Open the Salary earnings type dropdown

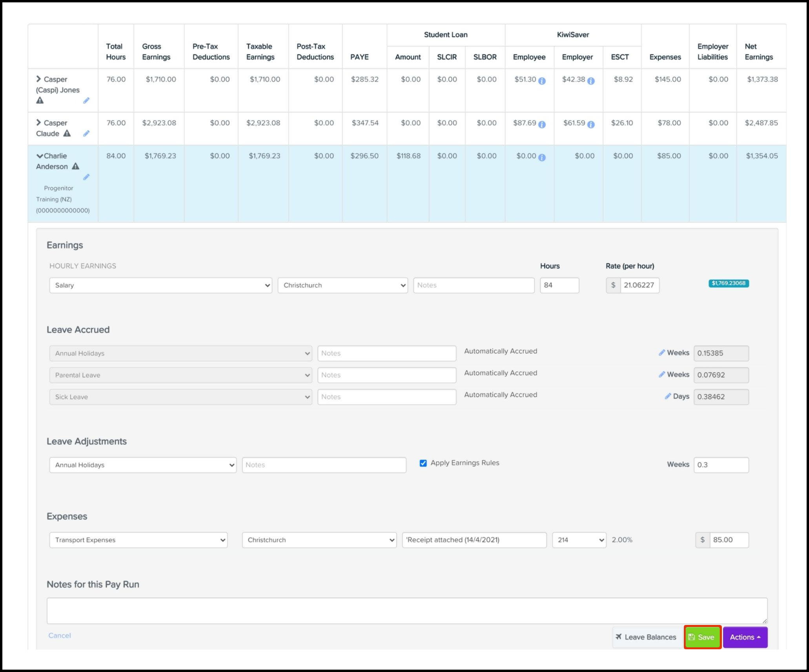click(x=160, y=285)
